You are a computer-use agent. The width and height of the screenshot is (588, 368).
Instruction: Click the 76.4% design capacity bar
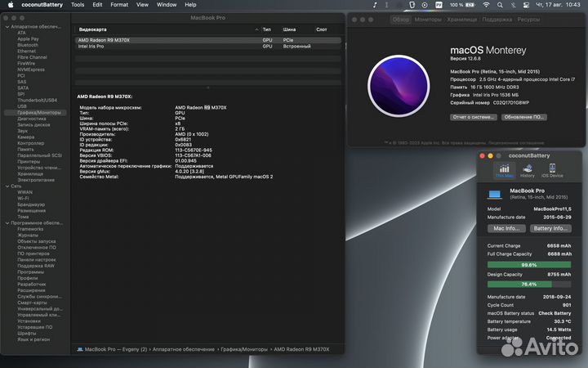(529, 285)
